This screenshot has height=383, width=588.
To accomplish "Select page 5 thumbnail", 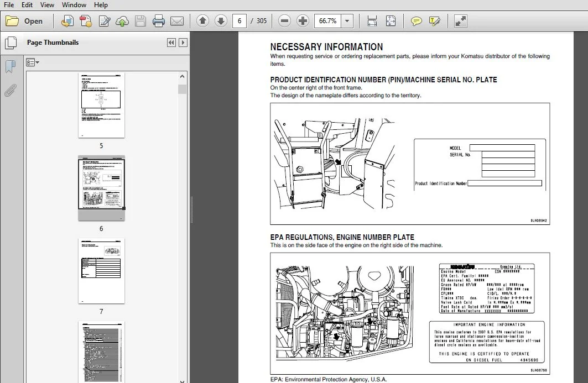I will click(101, 105).
